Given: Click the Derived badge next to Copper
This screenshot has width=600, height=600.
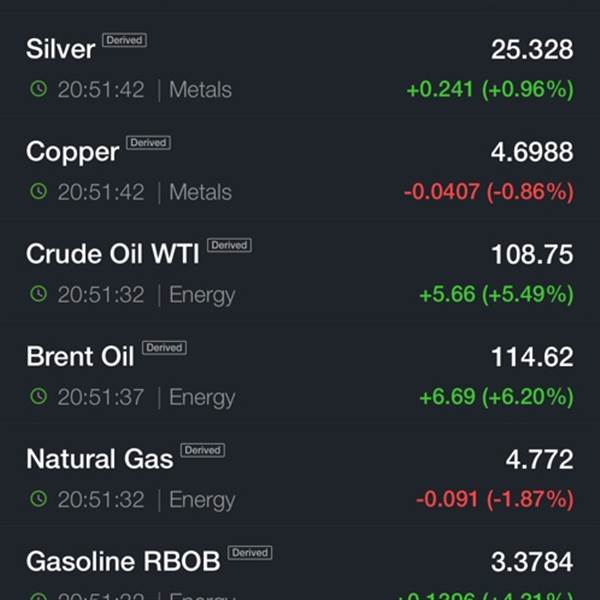Looking at the screenshot, I should point(148,143).
